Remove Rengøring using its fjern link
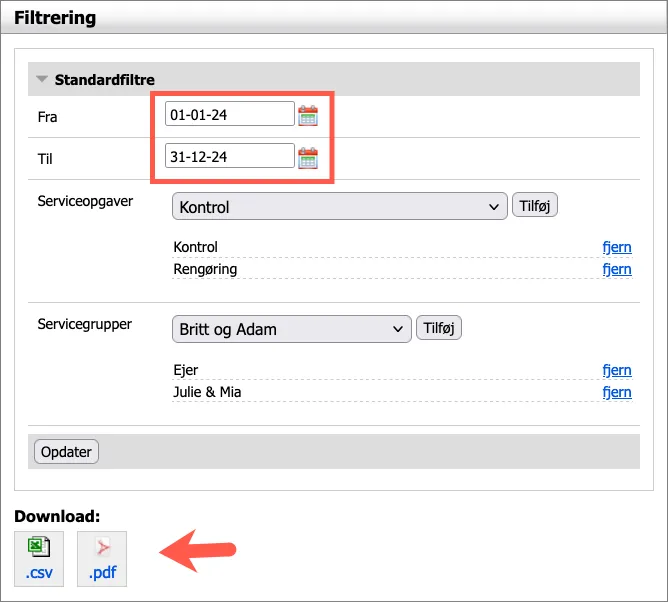 pos(616,269)
